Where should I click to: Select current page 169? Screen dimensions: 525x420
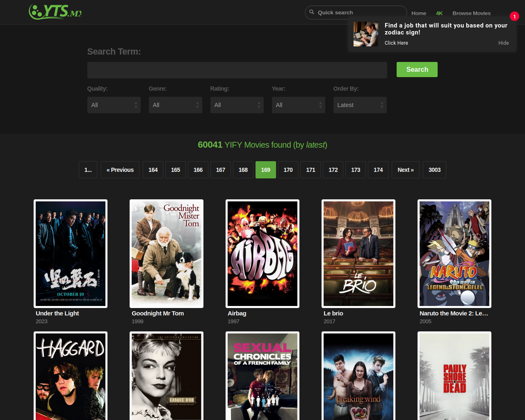[266, 170]
